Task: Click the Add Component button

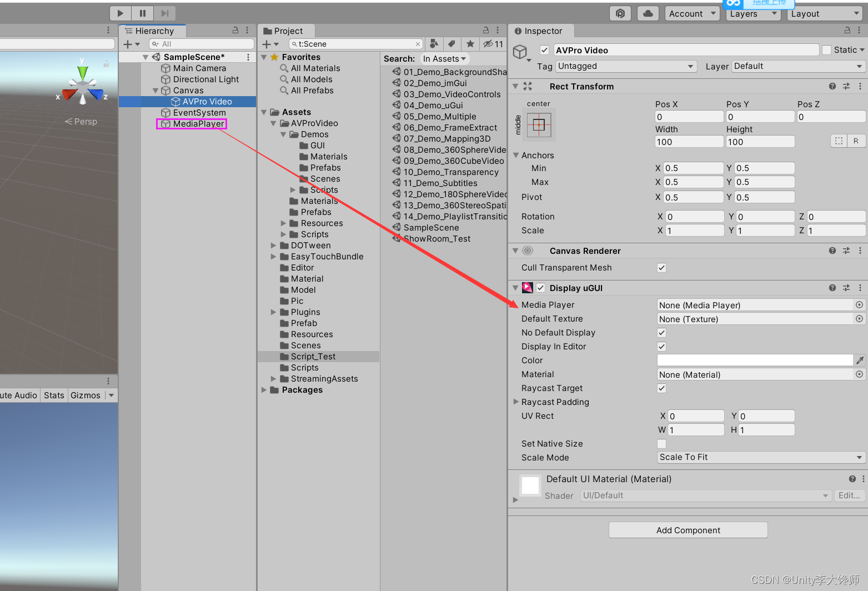Action: pos(688,530)
